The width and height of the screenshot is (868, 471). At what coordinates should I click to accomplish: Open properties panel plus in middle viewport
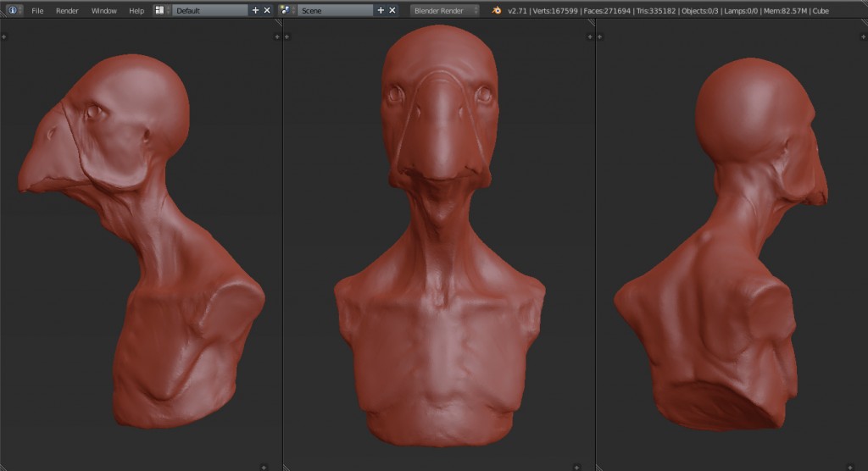point(590,36)
